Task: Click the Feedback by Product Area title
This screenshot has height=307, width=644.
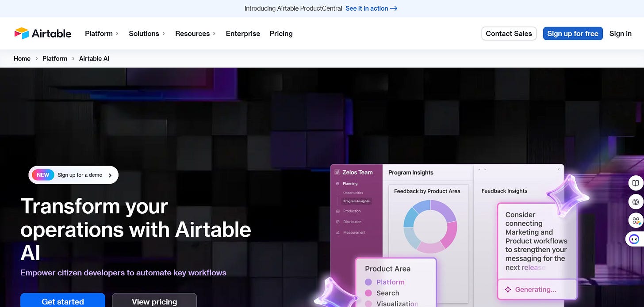Action: [427, 191]
